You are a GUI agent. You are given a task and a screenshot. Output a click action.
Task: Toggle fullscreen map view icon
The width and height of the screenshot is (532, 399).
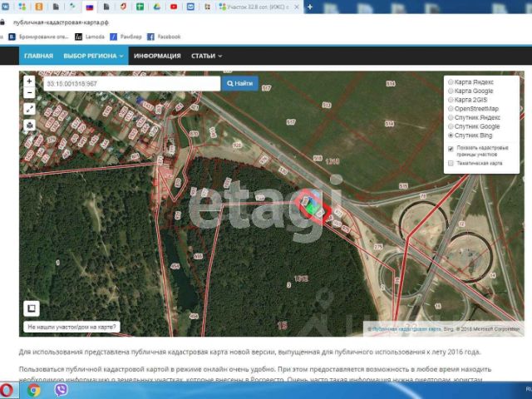[30, 109]
